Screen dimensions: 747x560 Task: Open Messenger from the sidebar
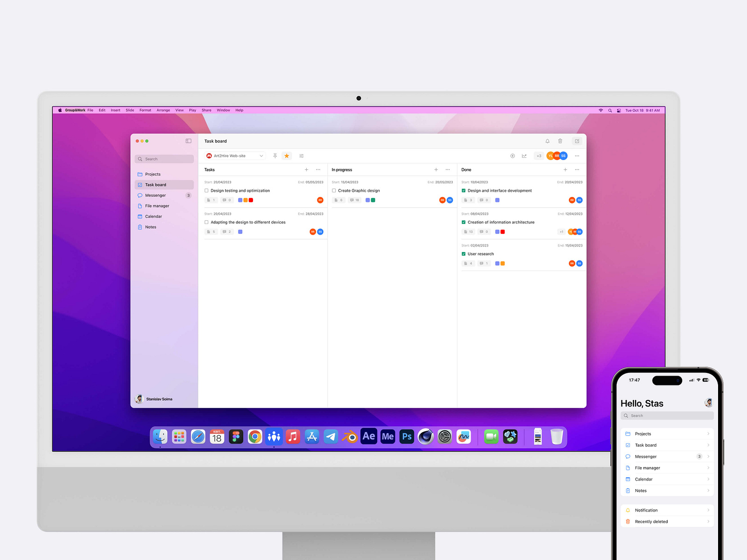(x=155, y=195)
